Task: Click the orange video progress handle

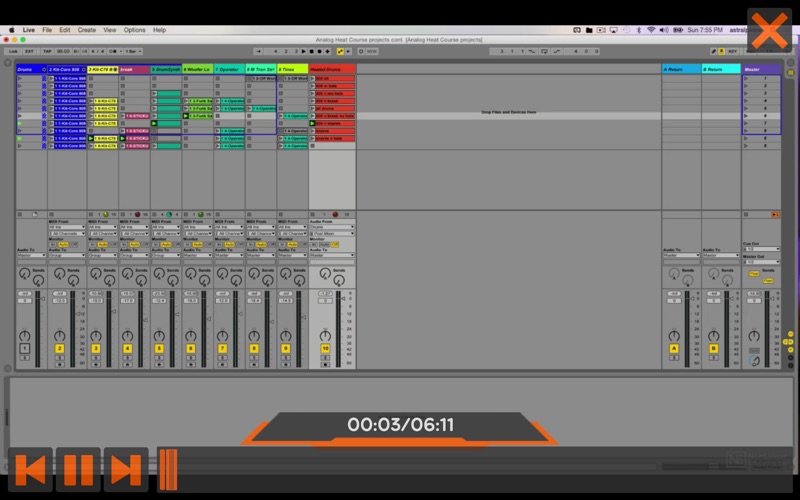Action: pyautogui.click(x=168, y=469)
